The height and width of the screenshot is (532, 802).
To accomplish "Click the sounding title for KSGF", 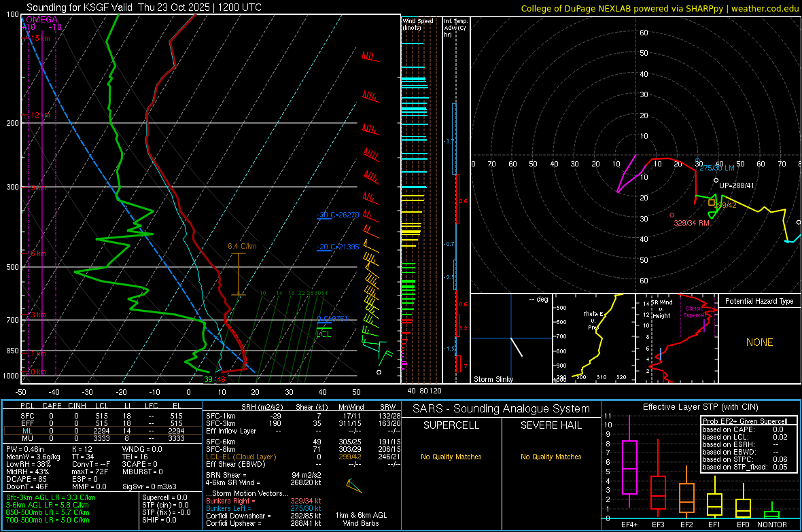I will pyautogui.click(x=143, y=7).
